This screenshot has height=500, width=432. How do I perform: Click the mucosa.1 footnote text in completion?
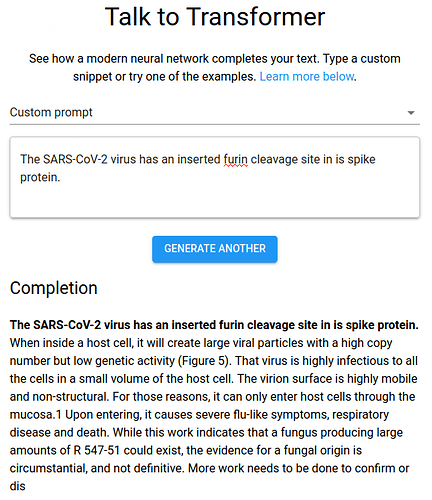(x=36, y=415)
